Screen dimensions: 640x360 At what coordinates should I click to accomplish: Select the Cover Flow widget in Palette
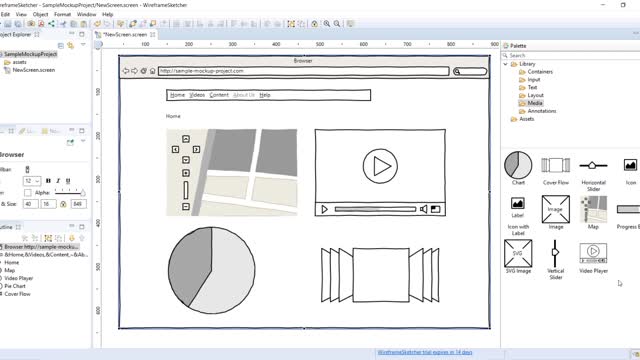pos(556,165)
